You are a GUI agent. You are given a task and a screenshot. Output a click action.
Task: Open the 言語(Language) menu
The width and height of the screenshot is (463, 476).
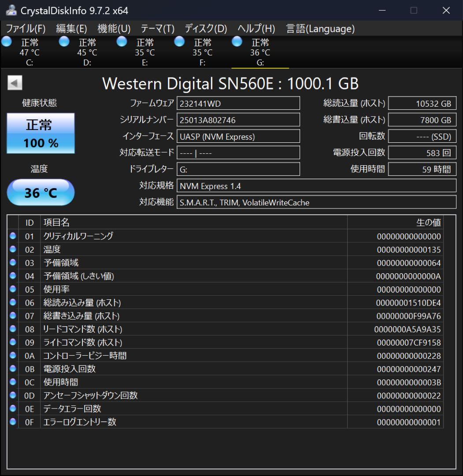click(319, 29)
